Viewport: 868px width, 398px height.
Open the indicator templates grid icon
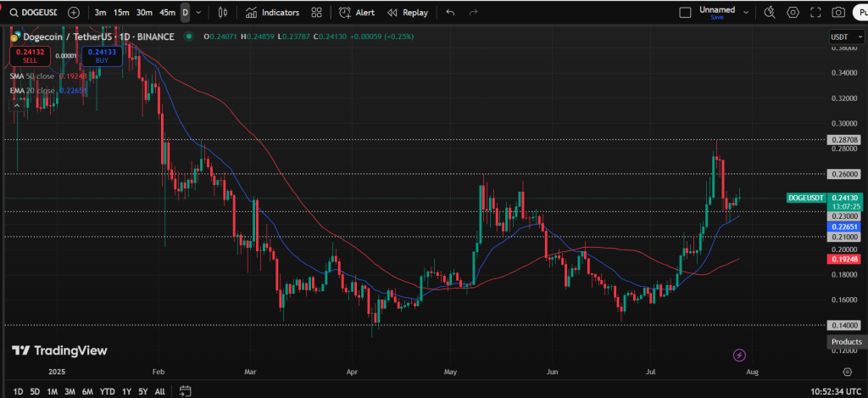pos(317,12)
